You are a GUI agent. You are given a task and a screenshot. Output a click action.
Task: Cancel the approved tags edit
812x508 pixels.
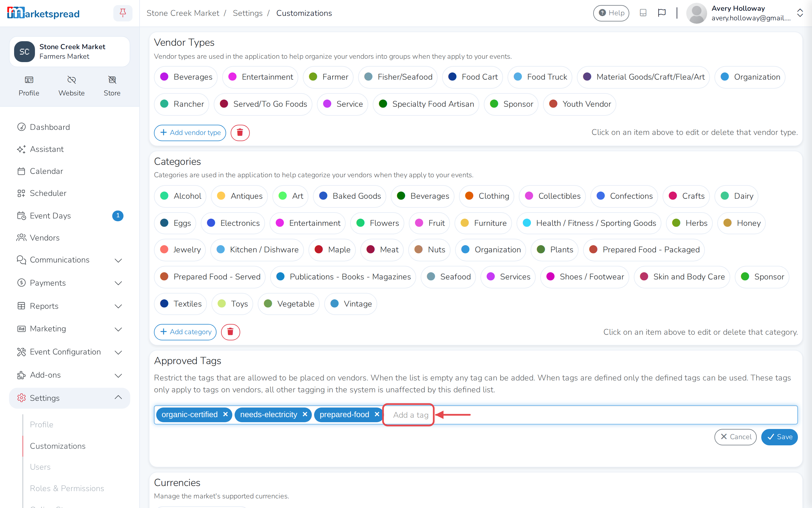pyautogui.click(x=736, y=437)
